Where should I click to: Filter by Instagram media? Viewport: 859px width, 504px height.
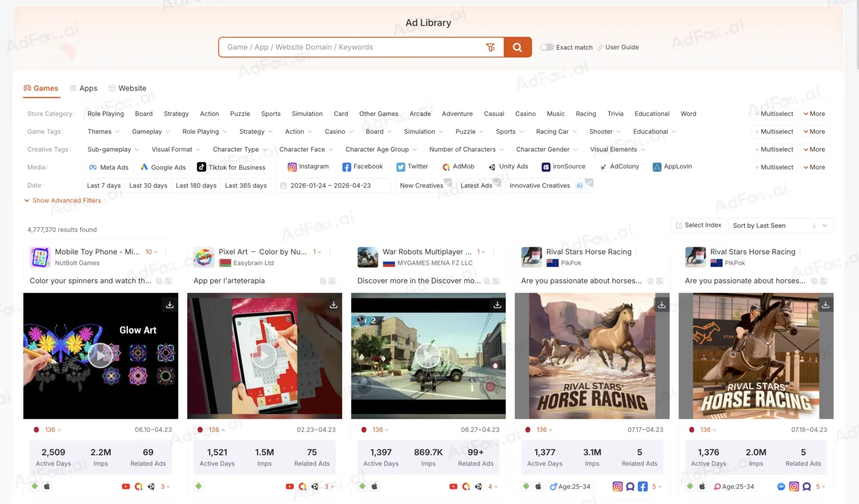308,167
